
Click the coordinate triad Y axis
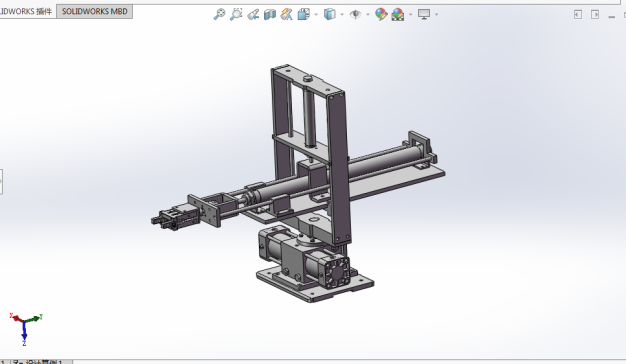(34, 318)
